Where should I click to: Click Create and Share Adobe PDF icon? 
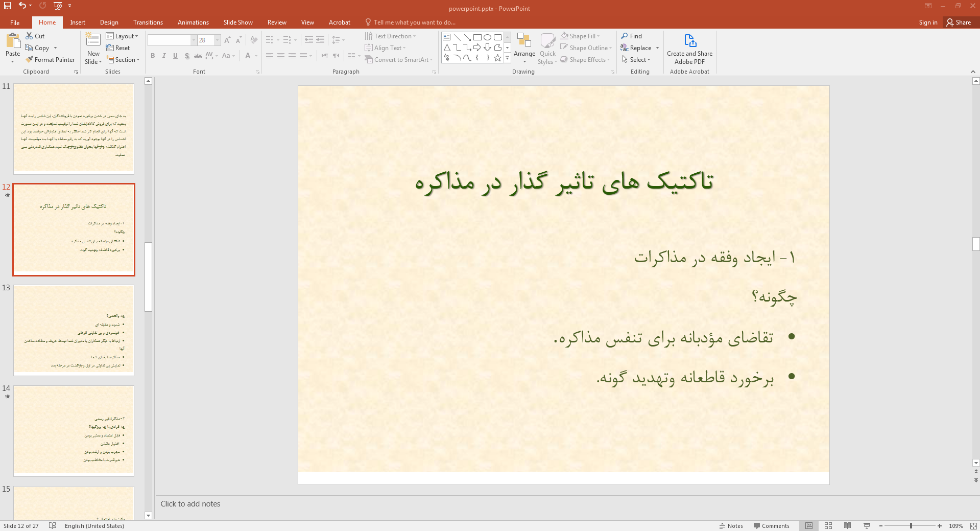click(689, 41)
